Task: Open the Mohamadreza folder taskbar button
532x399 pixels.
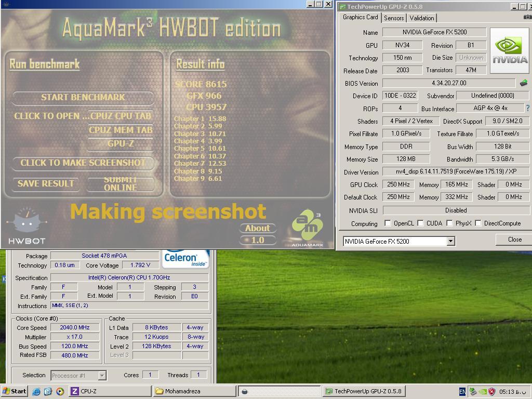Action: [x=195, y=391]
